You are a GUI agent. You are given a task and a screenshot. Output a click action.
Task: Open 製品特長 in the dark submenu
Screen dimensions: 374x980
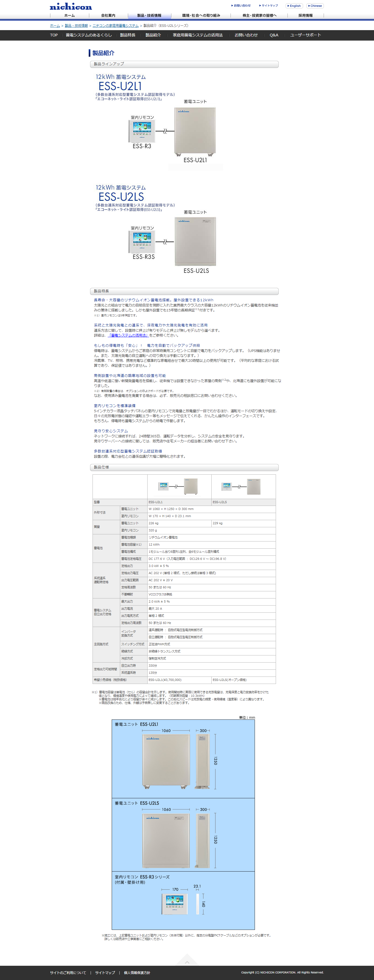point(128,35)
